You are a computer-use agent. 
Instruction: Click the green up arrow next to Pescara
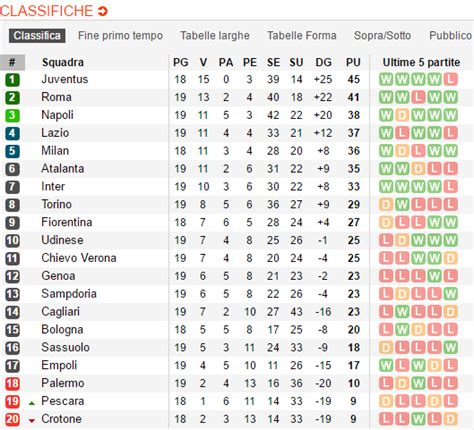pyautogui.click(x=32, y=403)
